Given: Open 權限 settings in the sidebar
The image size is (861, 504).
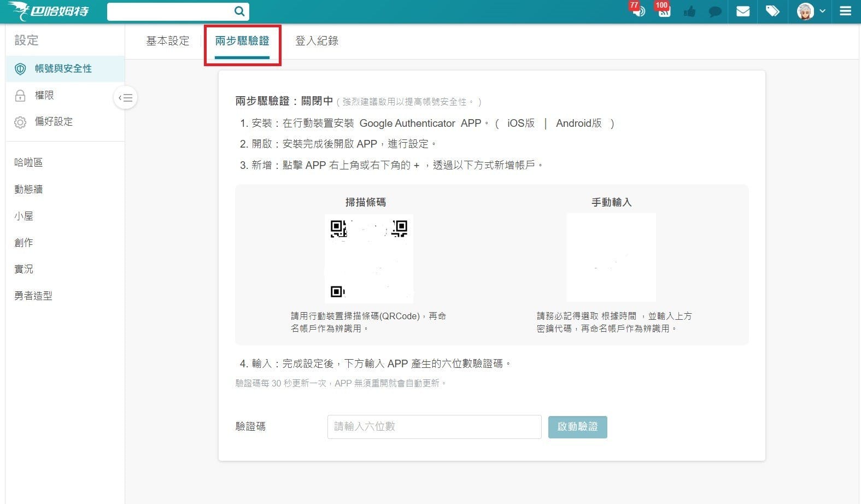Looking at the screenshot, I should 66,96.
